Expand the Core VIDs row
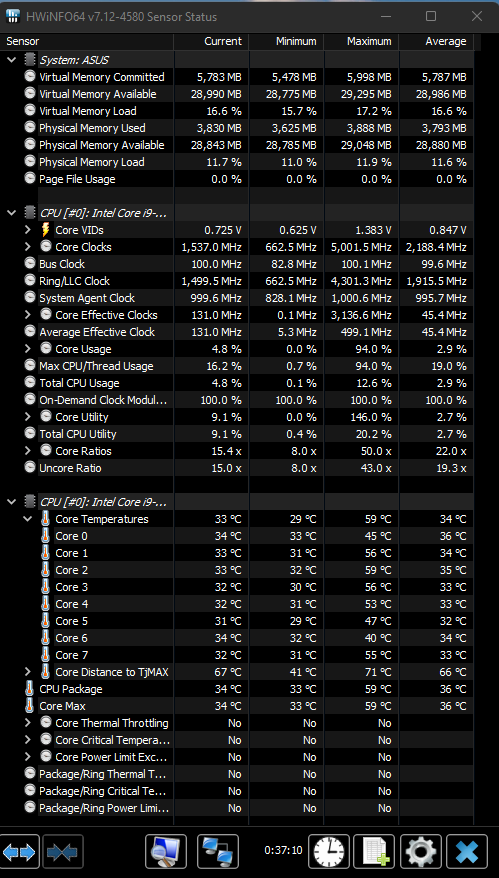This screenshot has height=878, width=499. tap(28, 230)
